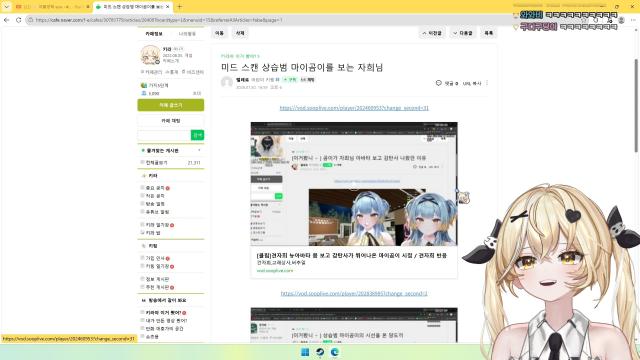Viewport: 640px width, 360px height.
Task: Click the URL 복사 link
Action: click(x=472, y=83)
